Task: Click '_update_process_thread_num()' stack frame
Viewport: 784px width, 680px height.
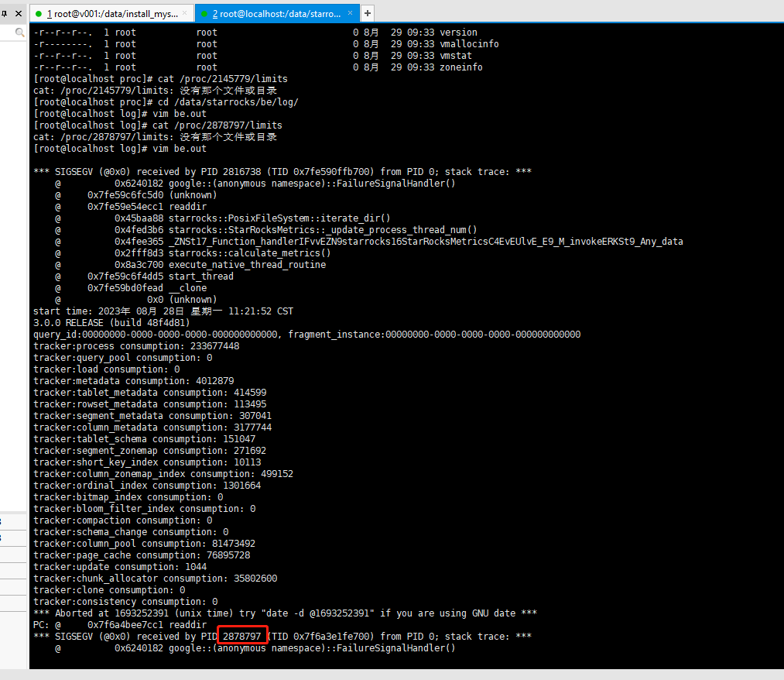Action: pos(323,230)
